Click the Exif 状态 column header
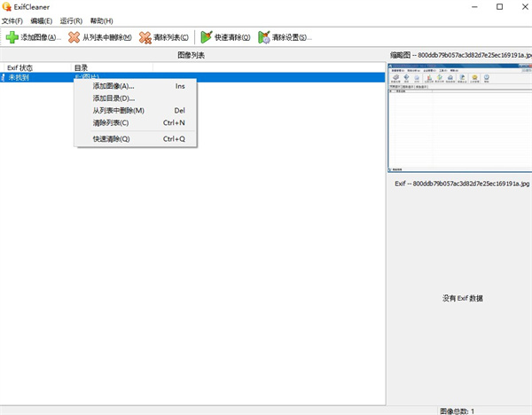The width and height of the screenshot is (532, 415). (35, 67)
